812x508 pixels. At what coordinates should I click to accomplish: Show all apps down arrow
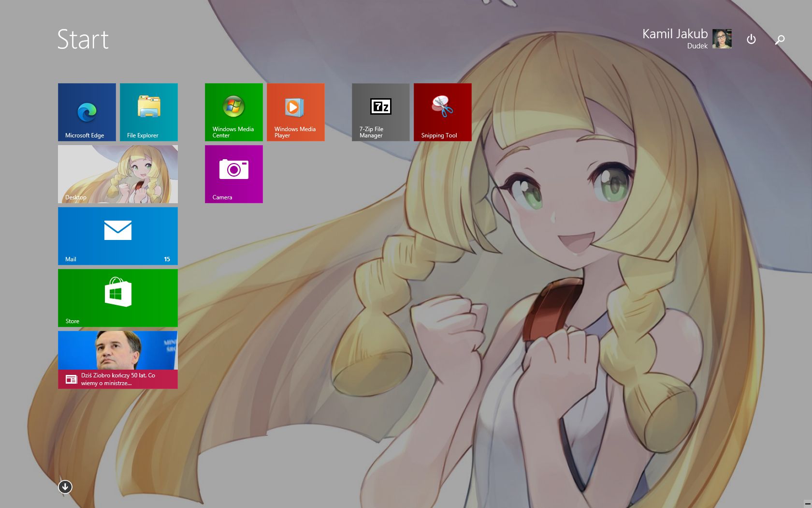click(x=65, y=487)
